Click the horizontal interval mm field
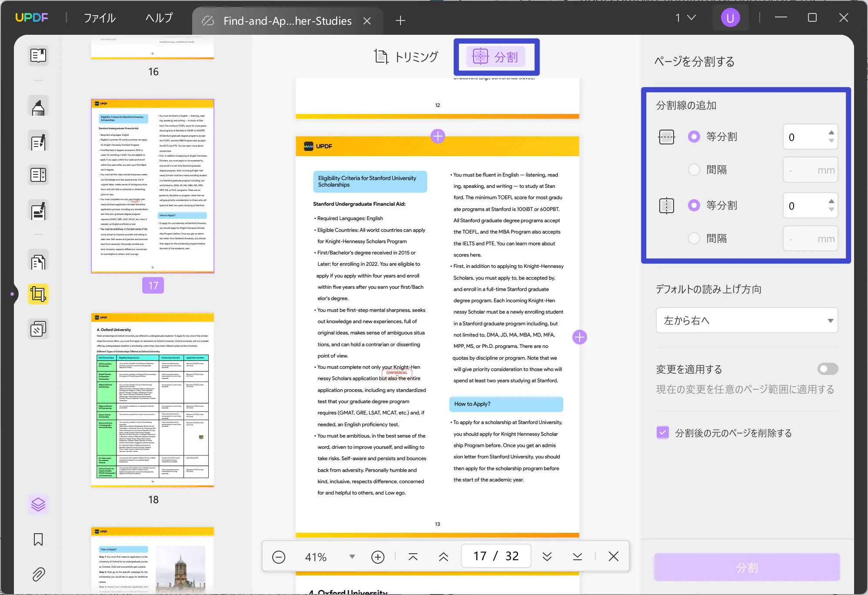The height and width of the screenshot is (595, 868). [811, 170]
